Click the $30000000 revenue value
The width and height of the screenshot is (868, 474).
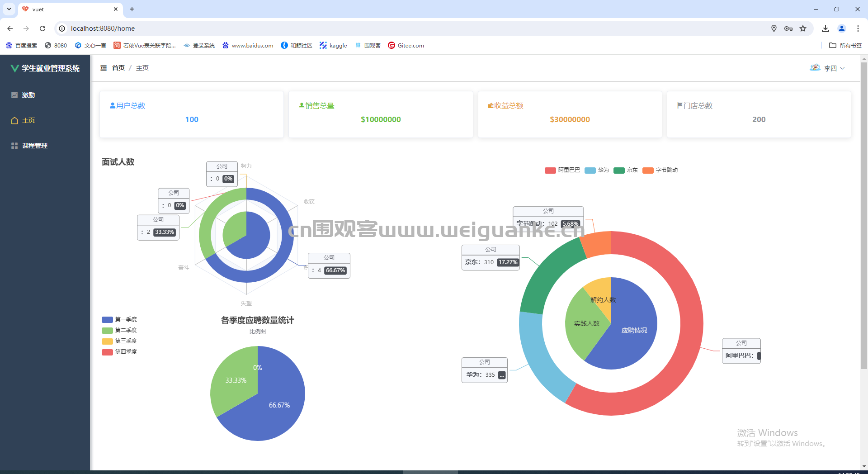click(x=570, y=119)
